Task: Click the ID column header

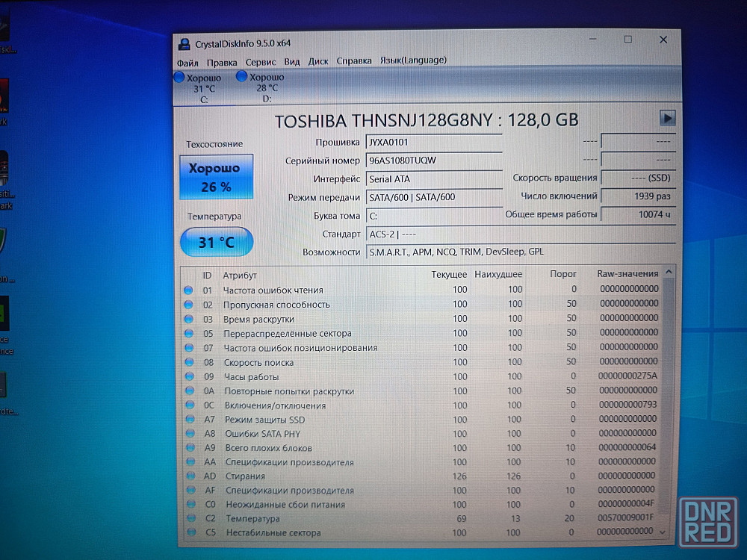Action: pyautogui.click(x=207, y=276)
